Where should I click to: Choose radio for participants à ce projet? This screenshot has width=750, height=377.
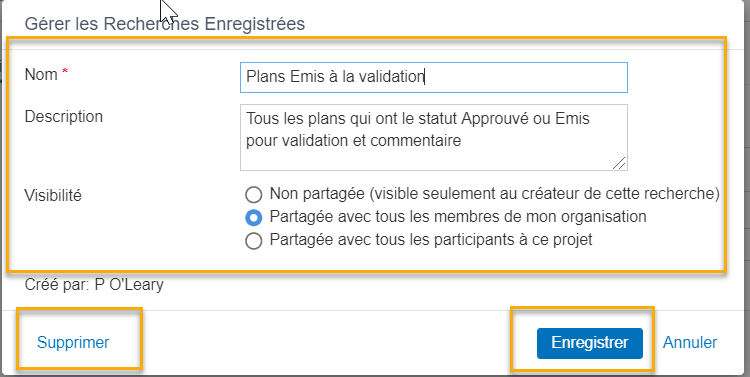click(254, 241)
